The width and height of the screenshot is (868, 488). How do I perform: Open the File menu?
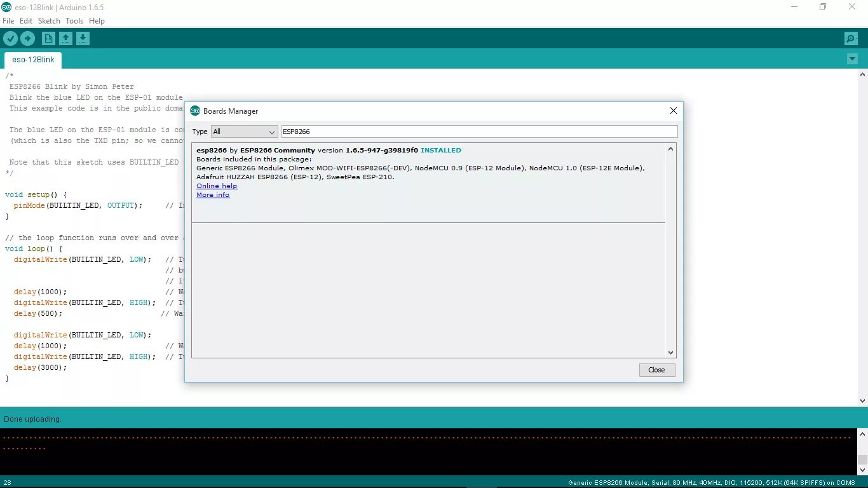coord(8,21)
